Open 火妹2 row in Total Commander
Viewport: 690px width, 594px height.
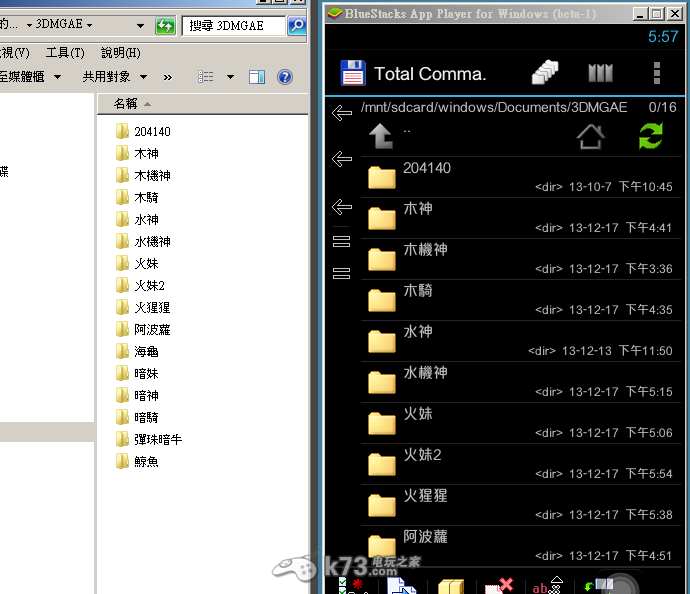[x=521, y=464]
